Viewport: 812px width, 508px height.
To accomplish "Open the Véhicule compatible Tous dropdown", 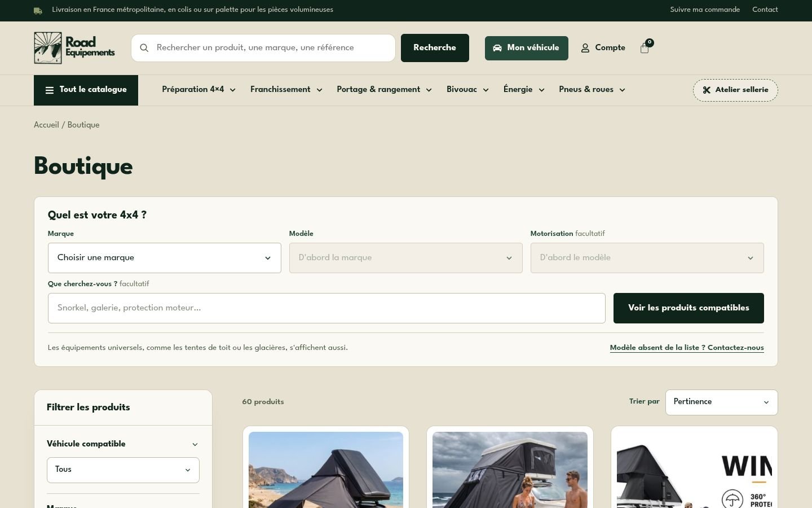I will point(123,470).
